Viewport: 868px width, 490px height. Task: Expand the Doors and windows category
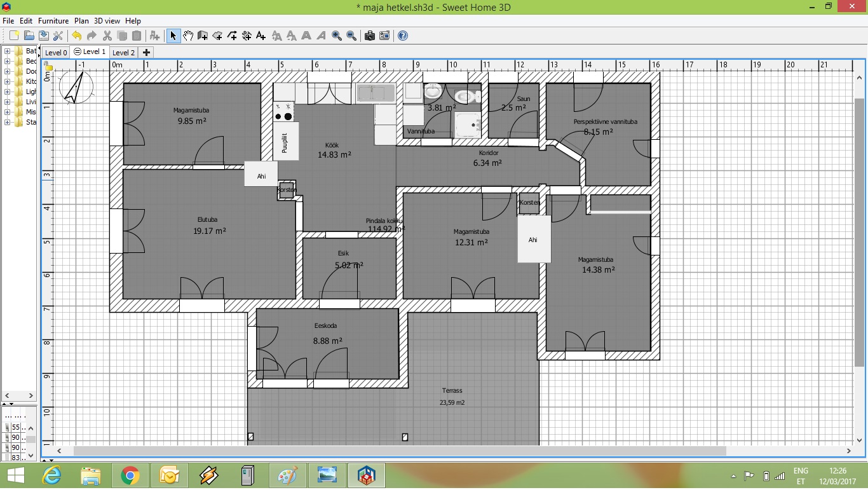pos(8,71)
